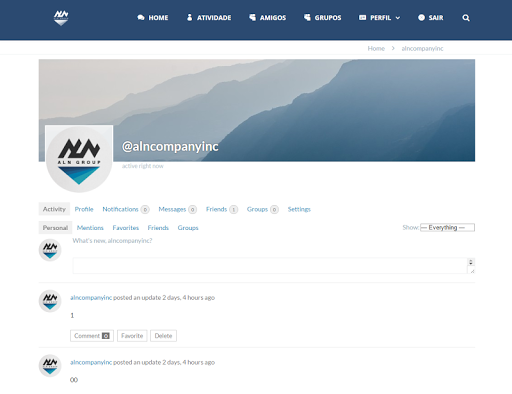Select the Mentions sub-tab

(90, 228)
